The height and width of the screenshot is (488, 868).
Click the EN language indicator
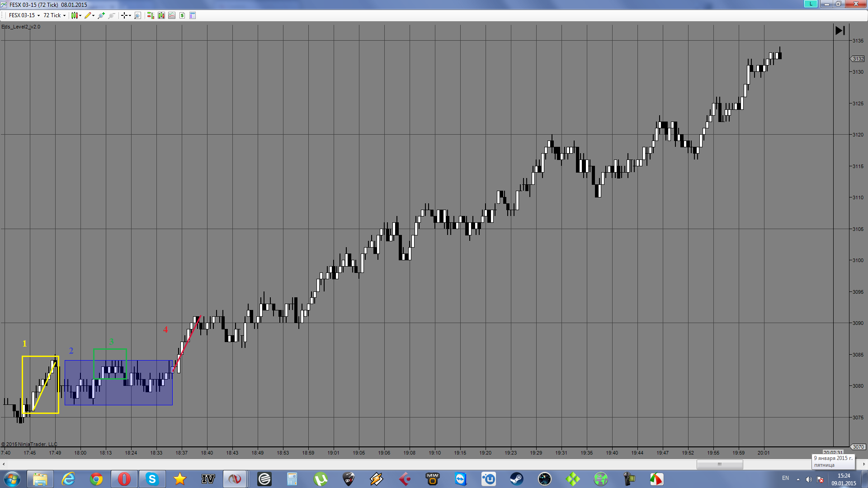pos(785,479)
